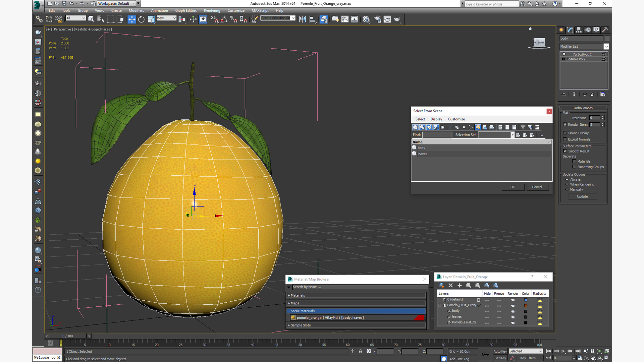Click the Auto Key button
The height and width of the screenshot is (362, 644).
500,351
